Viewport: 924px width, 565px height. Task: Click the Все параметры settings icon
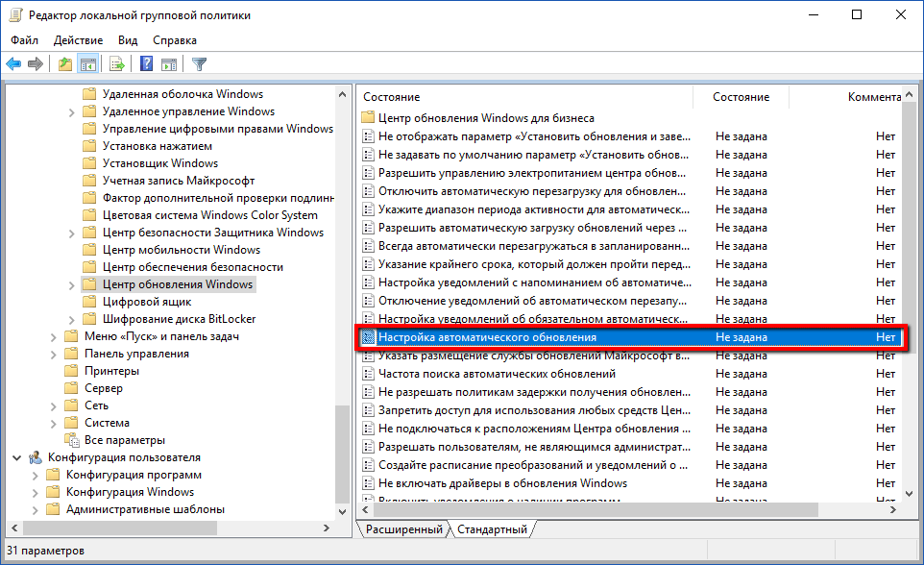pyautogui.click(x=72, y=440)
